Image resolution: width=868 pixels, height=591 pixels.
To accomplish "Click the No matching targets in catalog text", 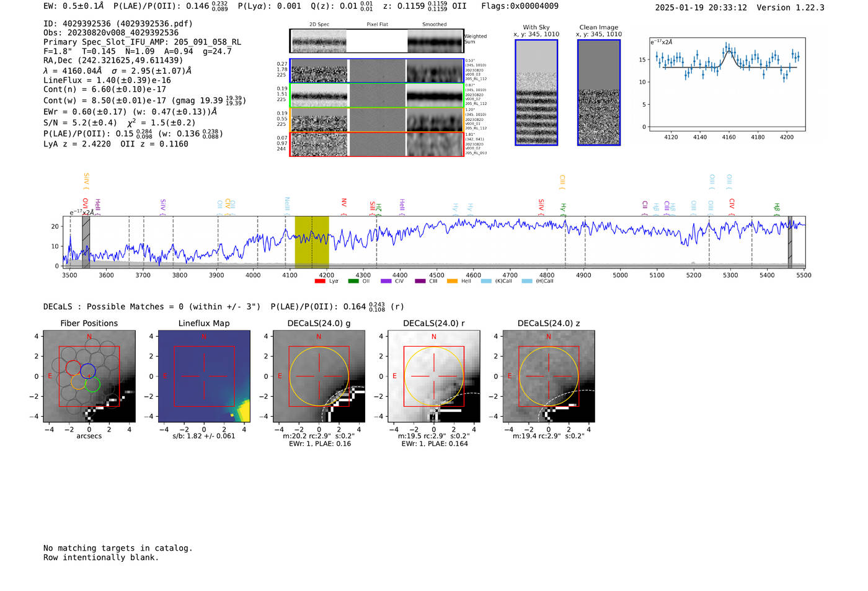I will [118, 548].
